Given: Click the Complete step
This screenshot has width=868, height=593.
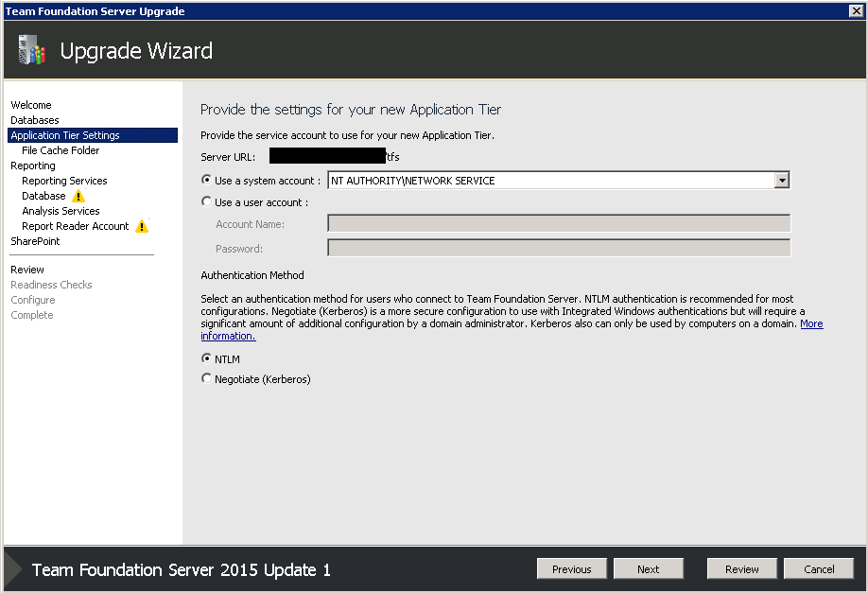Looking at the screenshot, I should click(31, 315).
